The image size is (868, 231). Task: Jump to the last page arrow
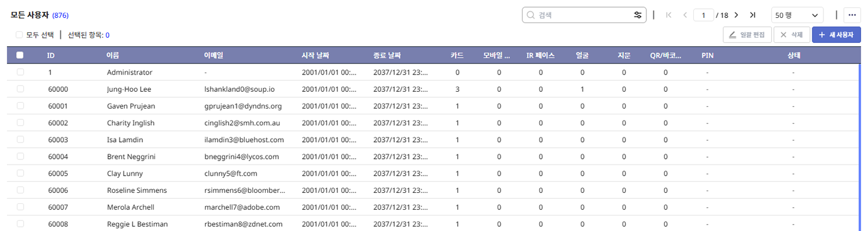(752, 15)
